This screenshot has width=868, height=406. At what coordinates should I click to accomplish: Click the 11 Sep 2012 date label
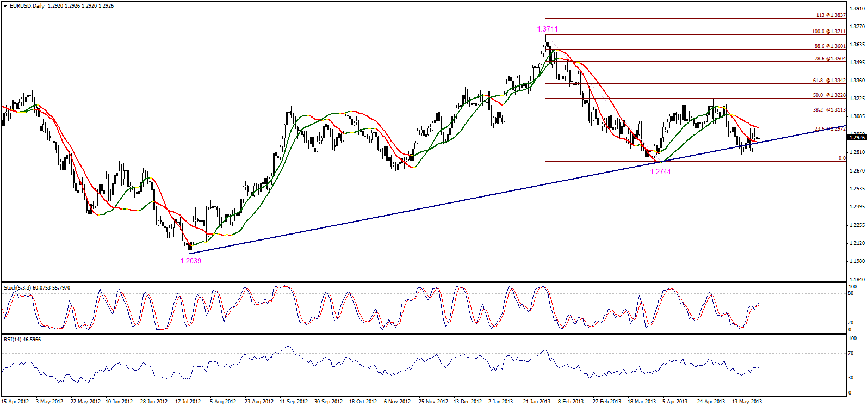point(294,402)
